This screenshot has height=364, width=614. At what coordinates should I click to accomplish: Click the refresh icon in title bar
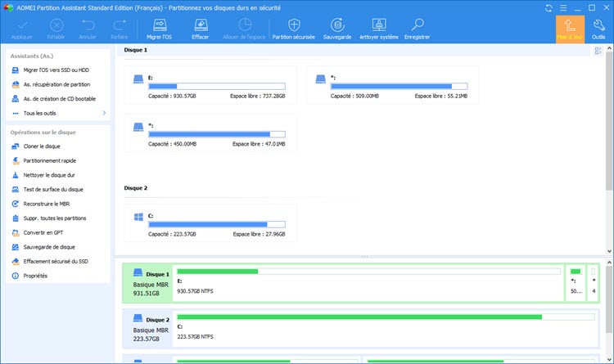point(549,8)
